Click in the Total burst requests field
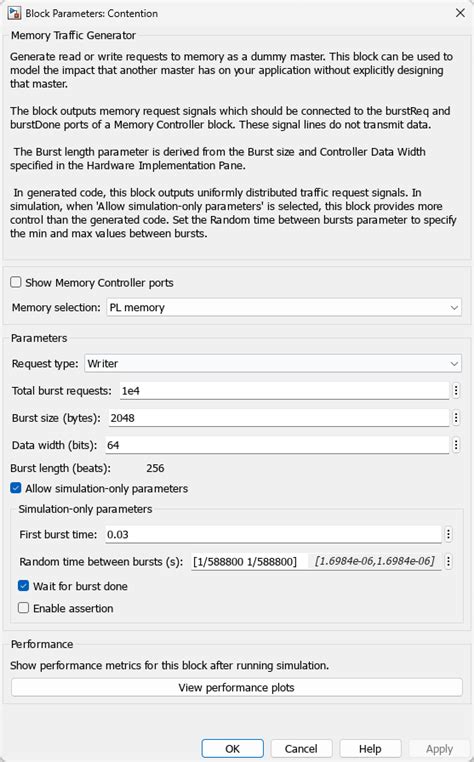 [284, 391]
